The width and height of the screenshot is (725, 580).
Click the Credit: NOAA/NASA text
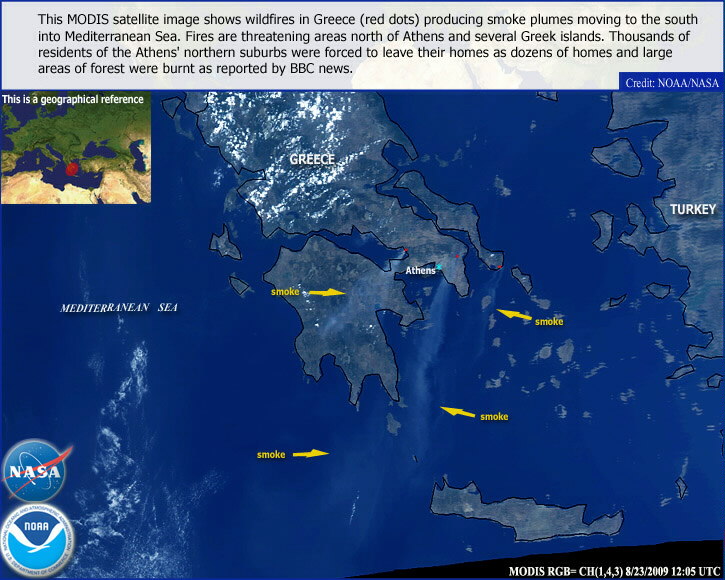pyautogui.click(x=671, y=84)
